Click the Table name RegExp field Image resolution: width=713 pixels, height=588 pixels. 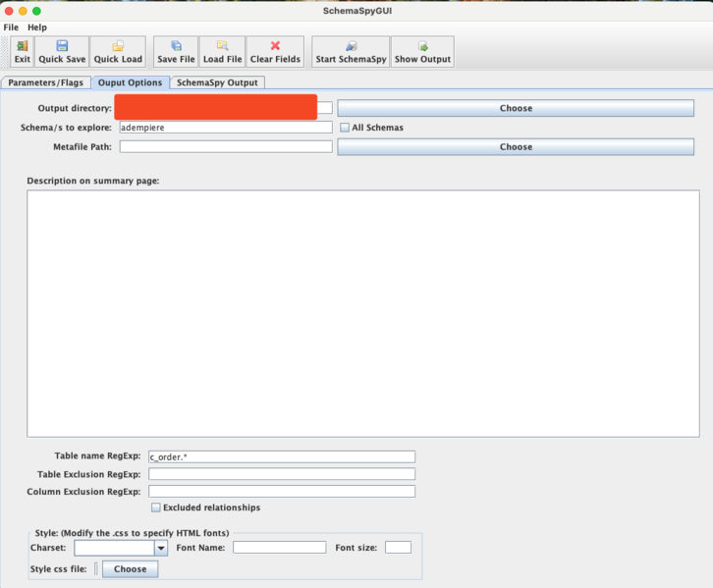point(282,456)
